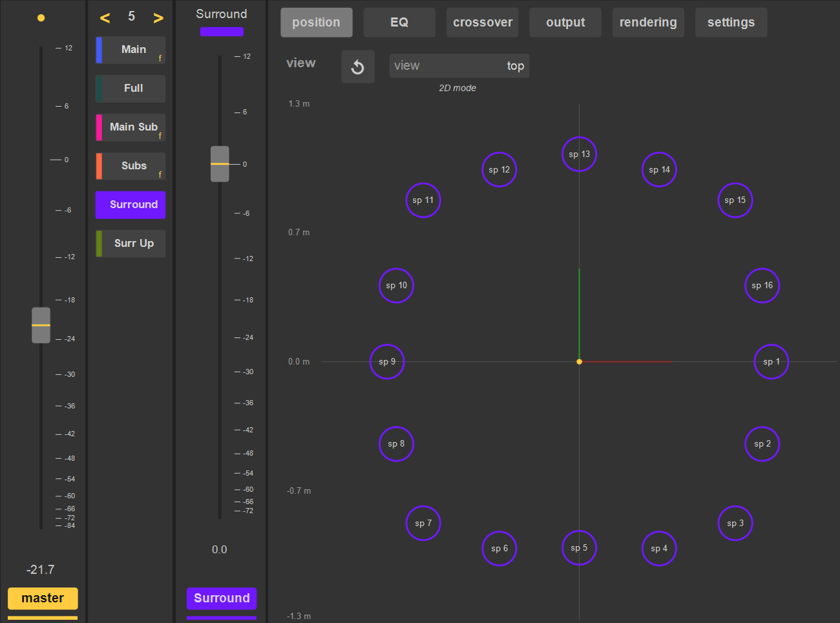Select the Main Sub group
This screenshot has height=623, width=840.
coord(131,127)
